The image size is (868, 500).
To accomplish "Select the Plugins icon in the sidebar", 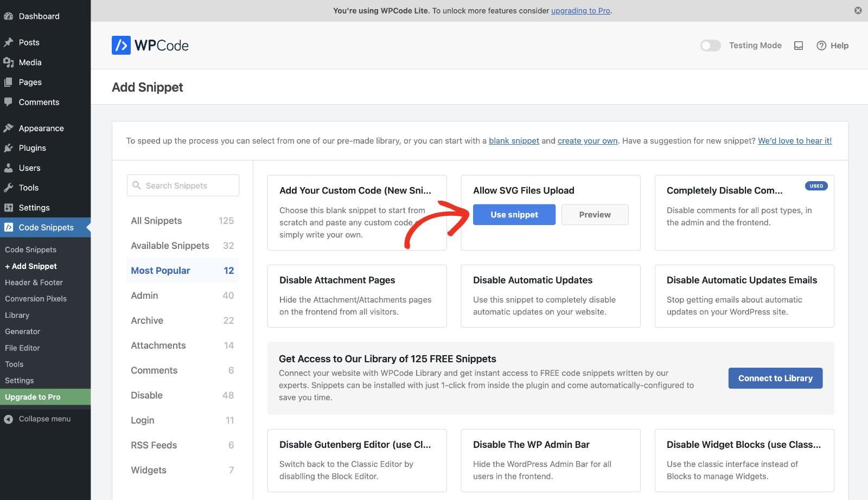I will pos(10,148).
